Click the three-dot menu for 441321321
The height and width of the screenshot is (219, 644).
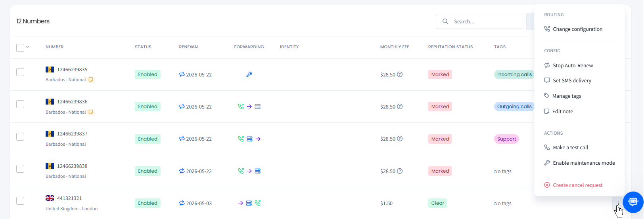(618, 203)
